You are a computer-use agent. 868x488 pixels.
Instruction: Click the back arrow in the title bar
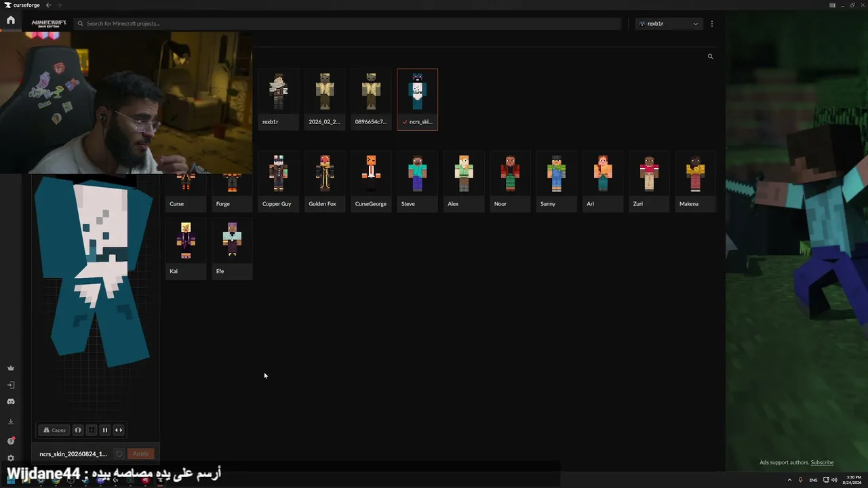(x=48, y=5)
